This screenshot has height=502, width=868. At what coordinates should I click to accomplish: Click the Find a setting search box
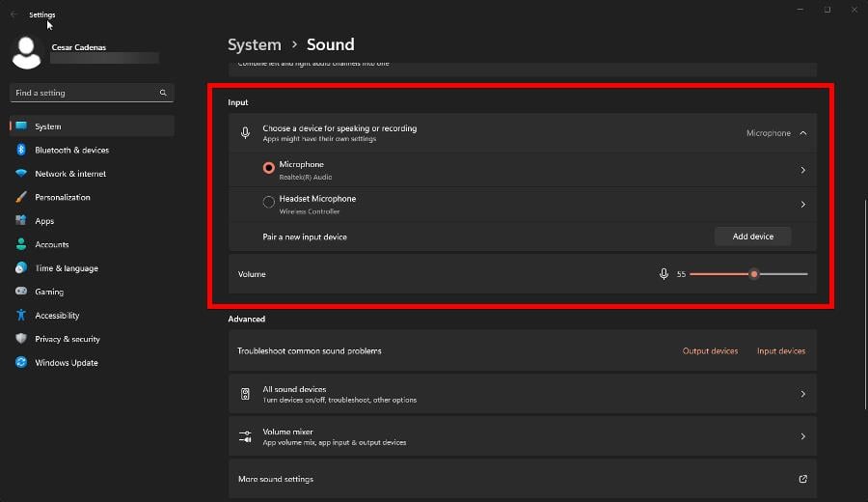pyautogui.click(x=92, y=93)
